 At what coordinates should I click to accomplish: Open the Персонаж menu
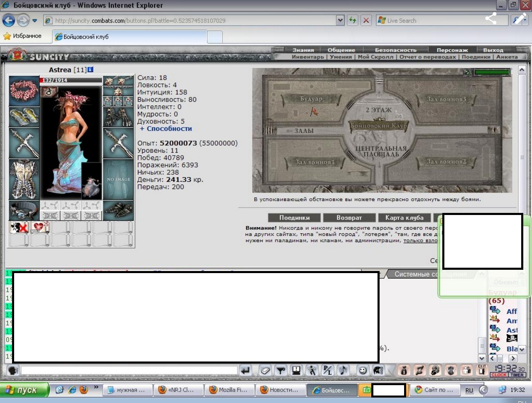(x=452, y=50)
